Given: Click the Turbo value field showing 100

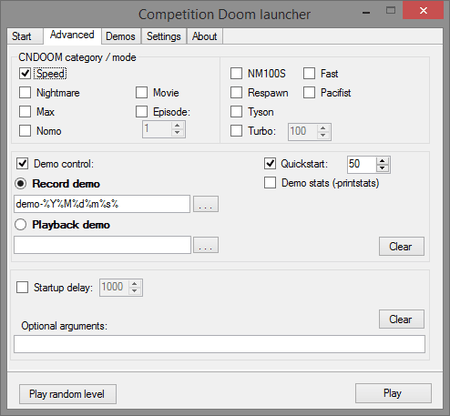Looking at the screenshot, I should tap(303, 132).
